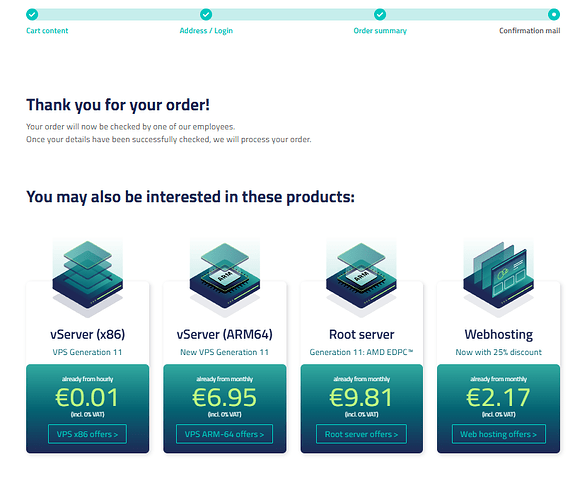Click the 'Your order will now be checked' sentence
Screen dimensions: 586x500
130,127
